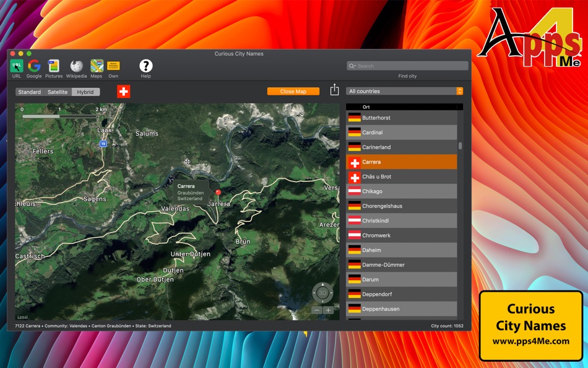
Task: Click the Maps toolbar icon
Action: click(96, 65)
